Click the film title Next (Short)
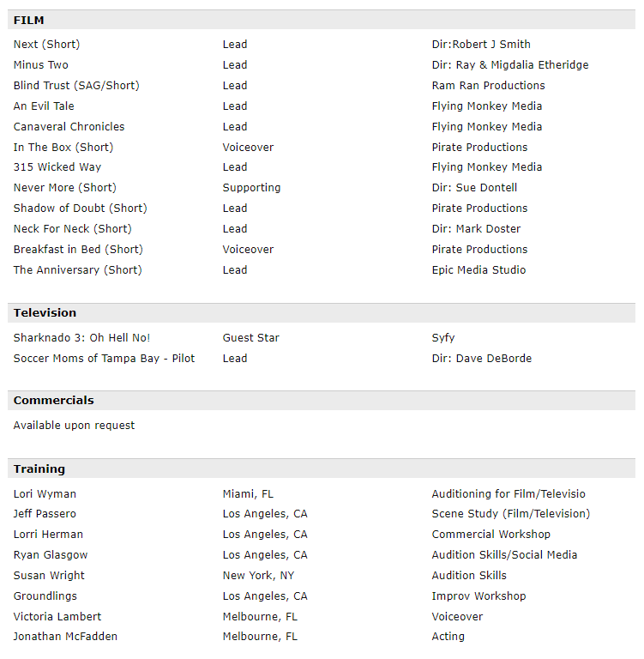The image size is (644, 659). tap(46, 44)
